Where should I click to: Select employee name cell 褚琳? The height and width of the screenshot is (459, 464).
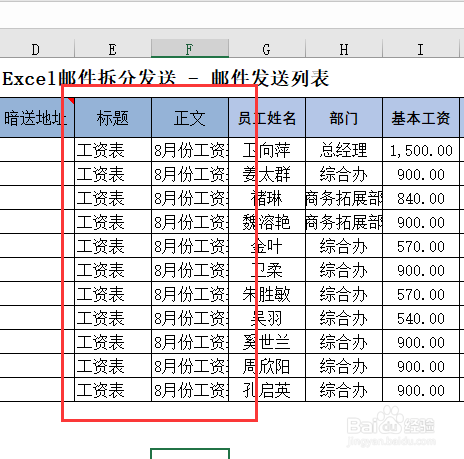point(267,198)
